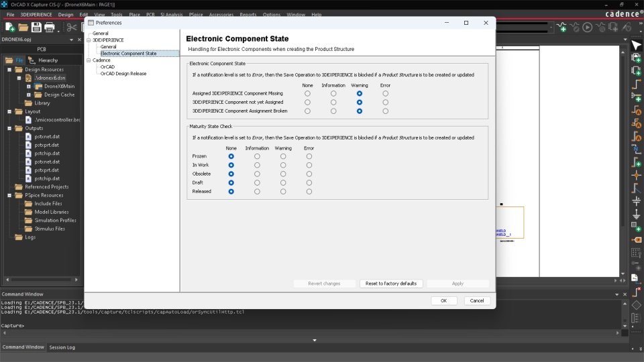Image resolution: width=644 pixels, height=362 pixels.
Task: Click the Capture> command input line
Action: [308, 326]
